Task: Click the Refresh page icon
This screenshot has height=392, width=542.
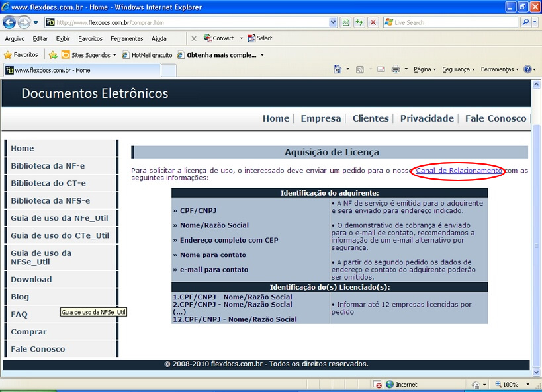Action: (359, 22)
